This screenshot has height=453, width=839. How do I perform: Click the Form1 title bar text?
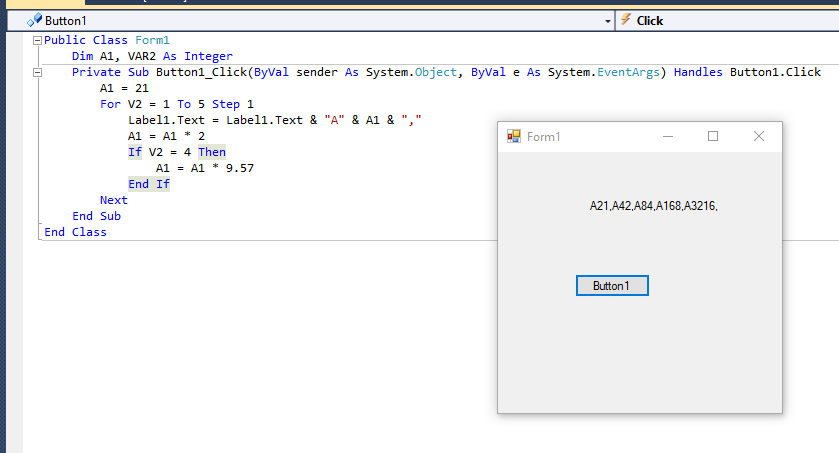pyautogui.click(x=544, y=137)
